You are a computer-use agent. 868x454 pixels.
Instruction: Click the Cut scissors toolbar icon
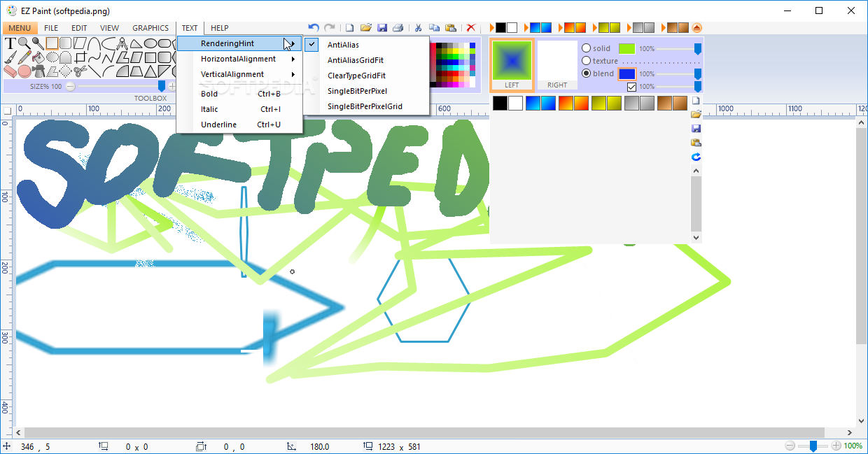click(x=418, y=27)
